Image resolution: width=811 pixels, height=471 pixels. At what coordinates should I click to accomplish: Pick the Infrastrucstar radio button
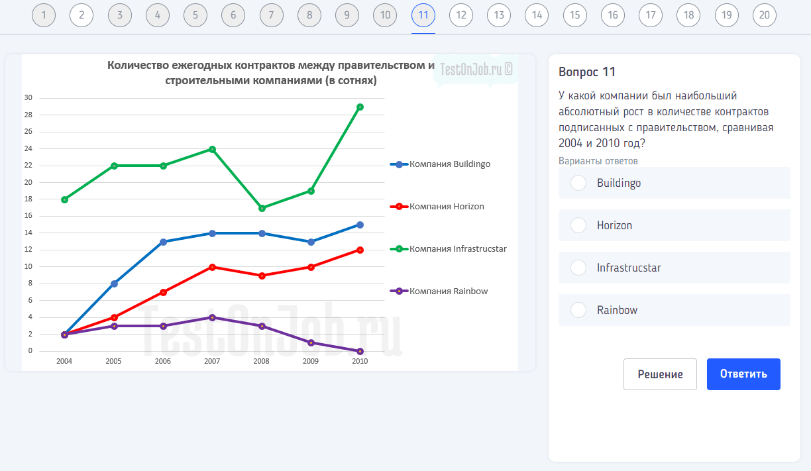pyautogui.click(x=578, y=268)
